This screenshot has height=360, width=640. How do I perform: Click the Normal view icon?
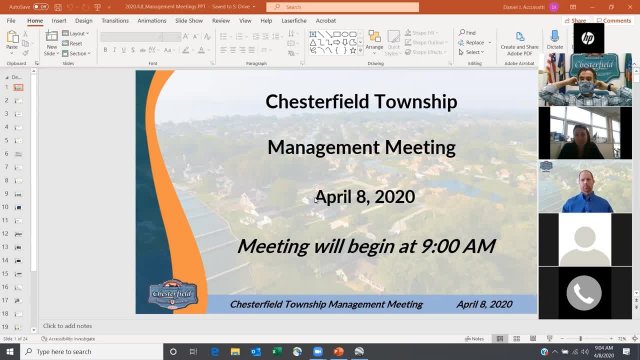[x=500, y=339]
